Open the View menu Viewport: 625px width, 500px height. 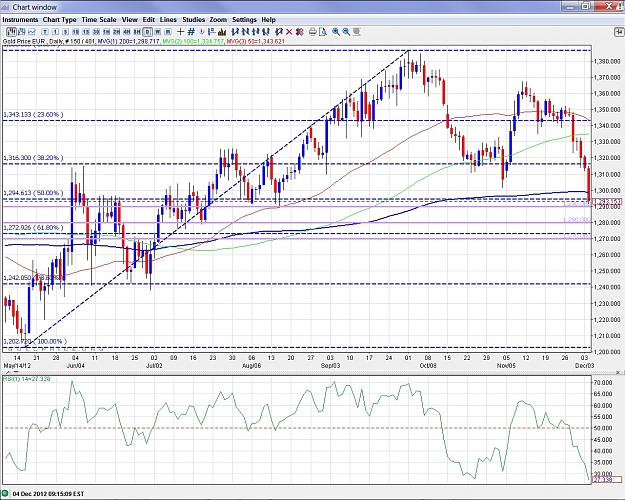tap(130, 20)
